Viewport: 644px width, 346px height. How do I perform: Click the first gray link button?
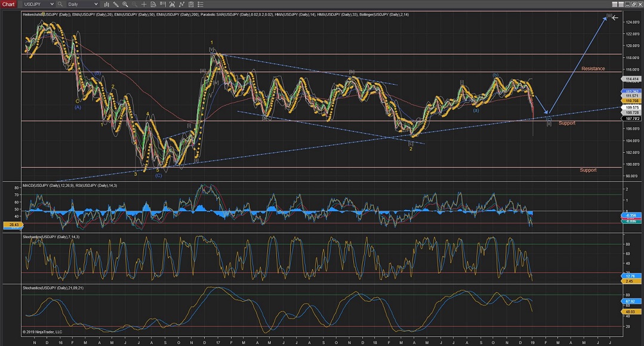coord(615,5)
